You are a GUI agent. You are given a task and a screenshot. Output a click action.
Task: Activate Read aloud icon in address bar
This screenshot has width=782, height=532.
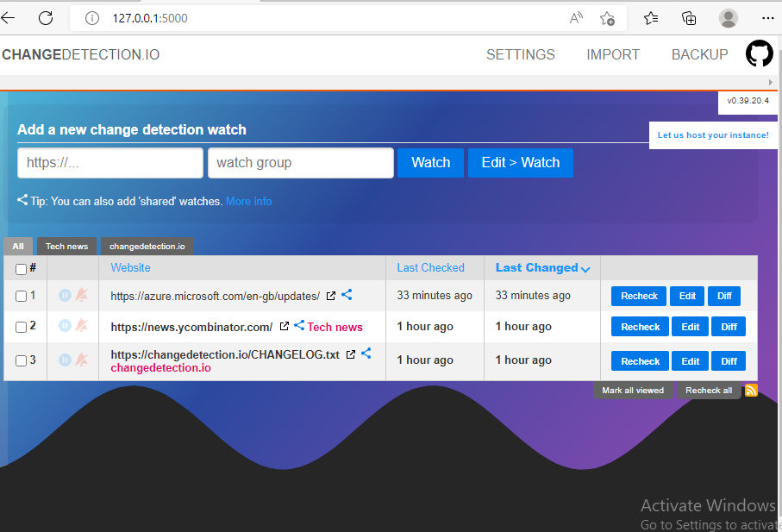pyautogui.click(x=576, y=18)
